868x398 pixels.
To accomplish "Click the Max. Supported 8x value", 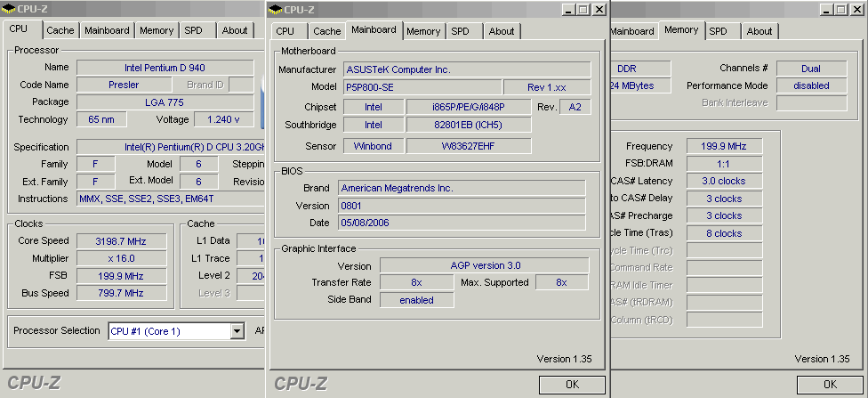I will click(x=561, y=282).
